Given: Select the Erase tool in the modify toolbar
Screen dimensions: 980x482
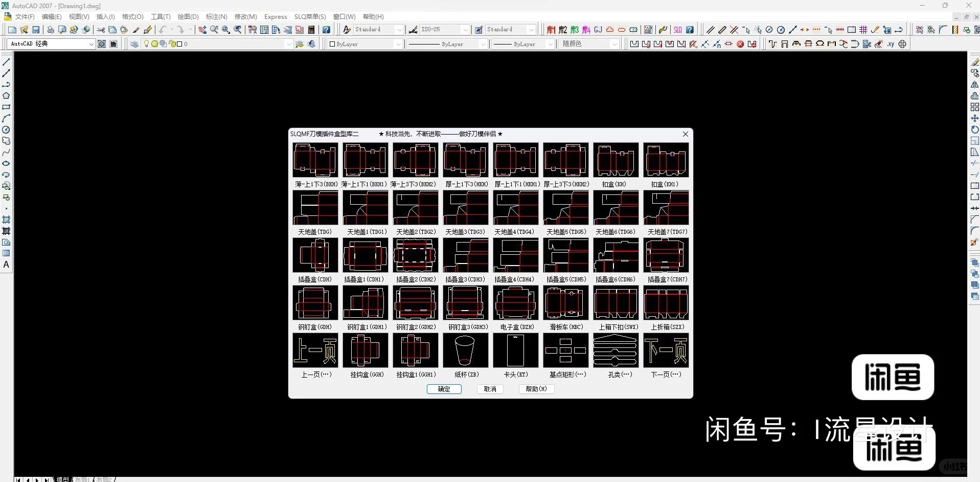Looking at the screenshot, I should coord(974,62).
